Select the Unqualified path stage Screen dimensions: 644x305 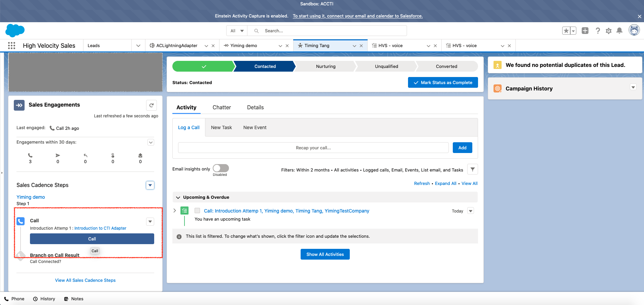386,66
